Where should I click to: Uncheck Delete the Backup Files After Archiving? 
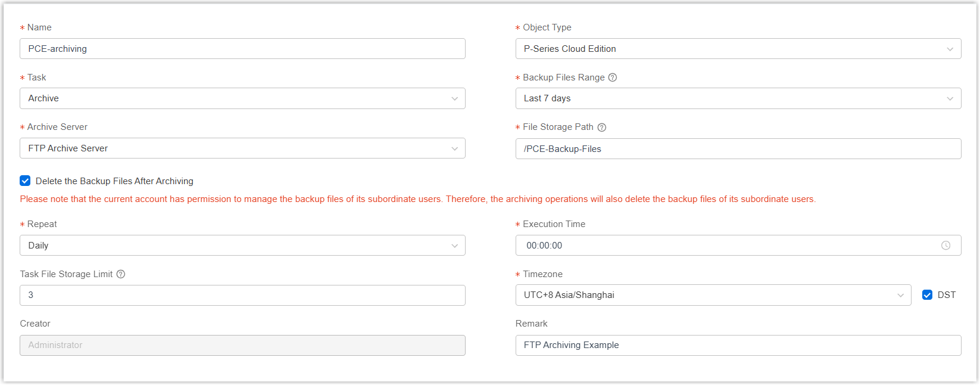pyautogui.click(x=25, y=181)
